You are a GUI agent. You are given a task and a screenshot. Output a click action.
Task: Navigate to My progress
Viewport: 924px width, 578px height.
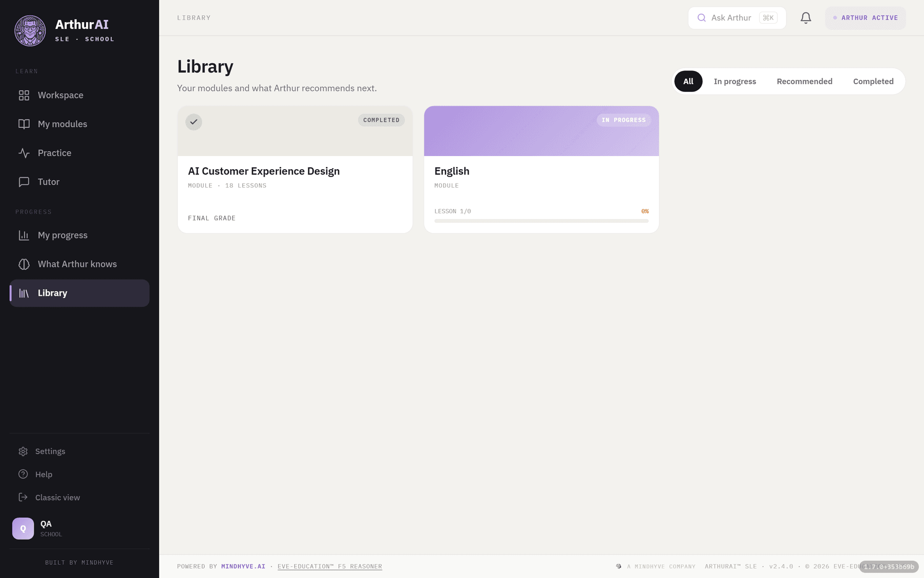(80, 235)
